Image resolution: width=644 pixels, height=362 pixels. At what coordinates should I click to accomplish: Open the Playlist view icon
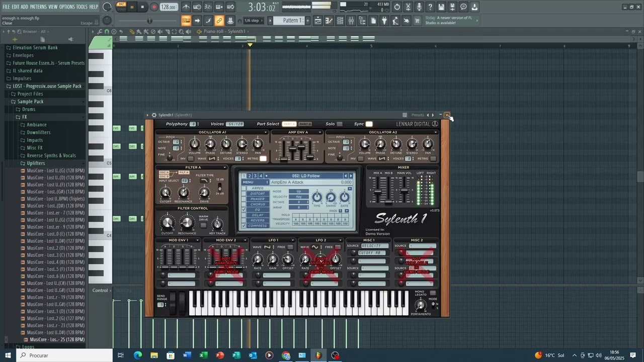[x=318, y=21]
